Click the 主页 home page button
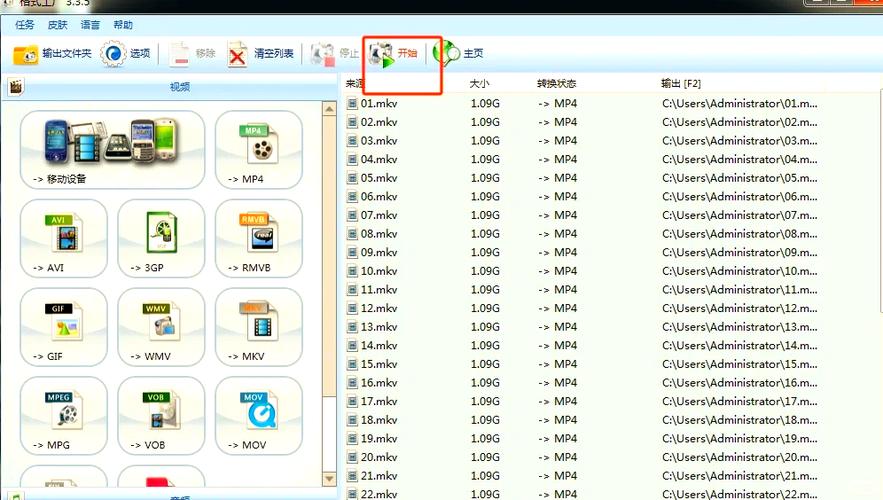The width and height of the screenshot is (883, 500). [x=460, y=54]
